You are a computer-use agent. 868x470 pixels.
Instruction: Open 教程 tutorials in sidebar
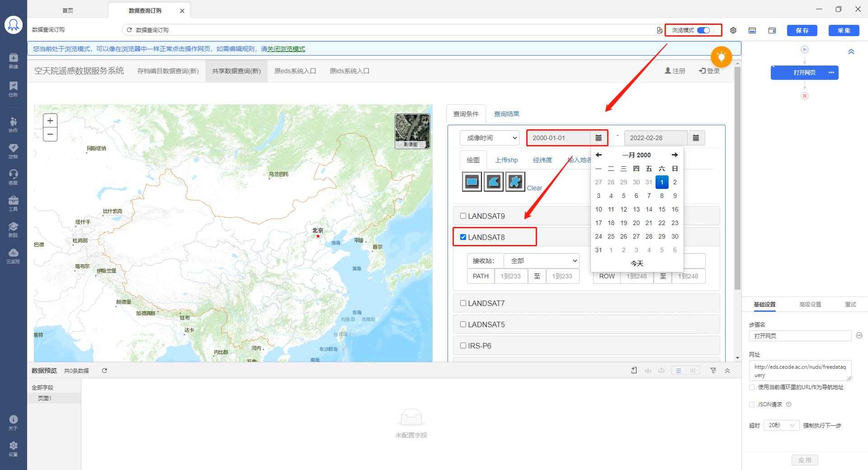(x=14, y=229)
